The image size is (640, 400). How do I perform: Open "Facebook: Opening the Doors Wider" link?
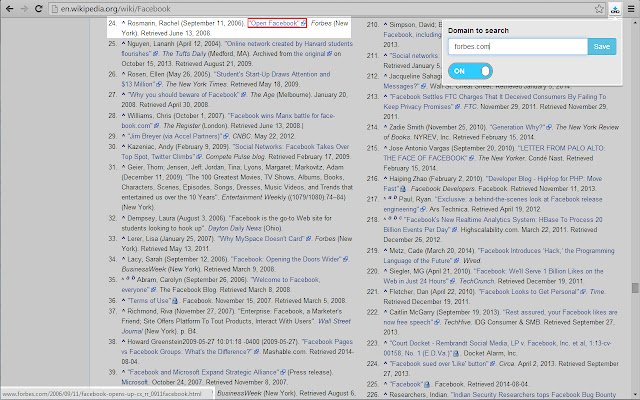(x=286, y=259)
